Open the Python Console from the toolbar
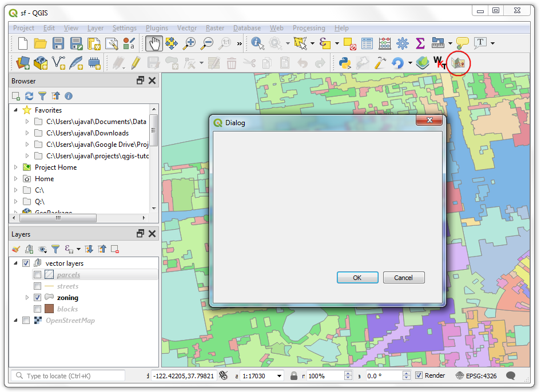The width and height of the screenshot is (541, 392). click(x=345, y=63)
